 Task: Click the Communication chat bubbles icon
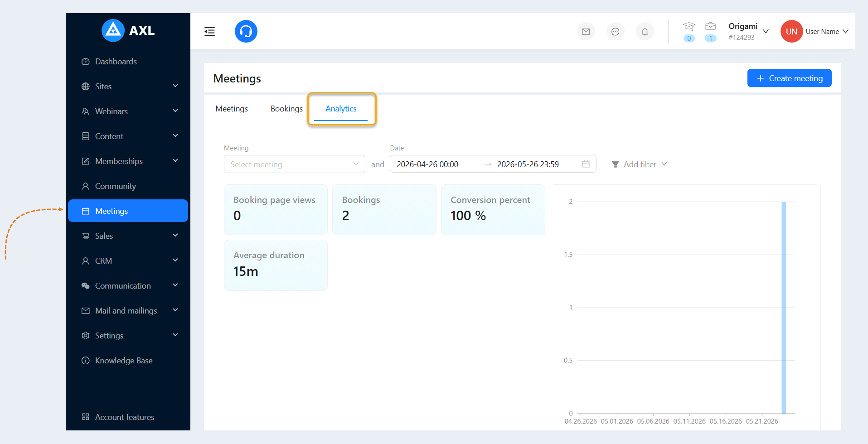tap(86, 286)
